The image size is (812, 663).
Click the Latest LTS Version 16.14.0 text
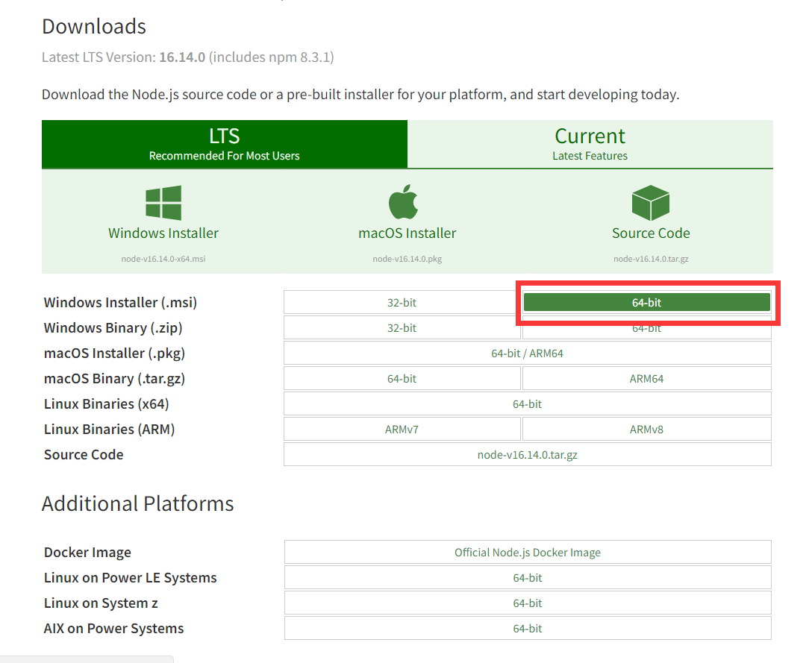[x=187, y=57]
